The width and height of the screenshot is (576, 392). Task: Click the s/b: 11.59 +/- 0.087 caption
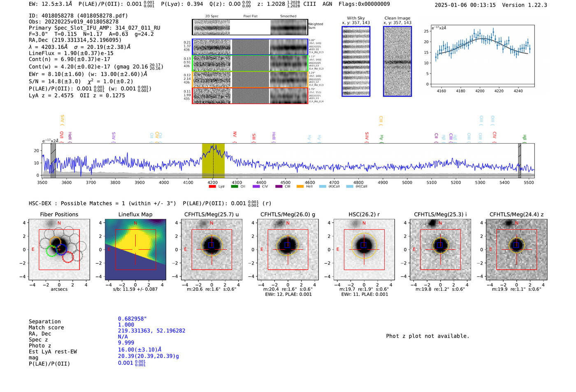tap(135, 289)
